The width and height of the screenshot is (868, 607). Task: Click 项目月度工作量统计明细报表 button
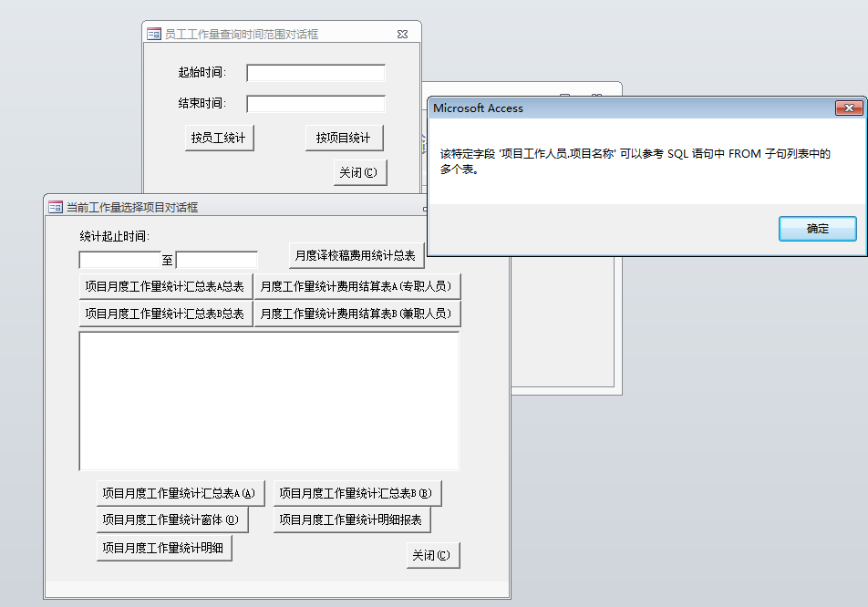352,520
